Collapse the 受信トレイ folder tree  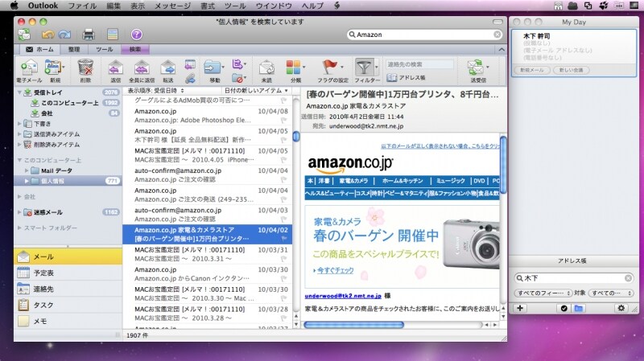[19, 92]
